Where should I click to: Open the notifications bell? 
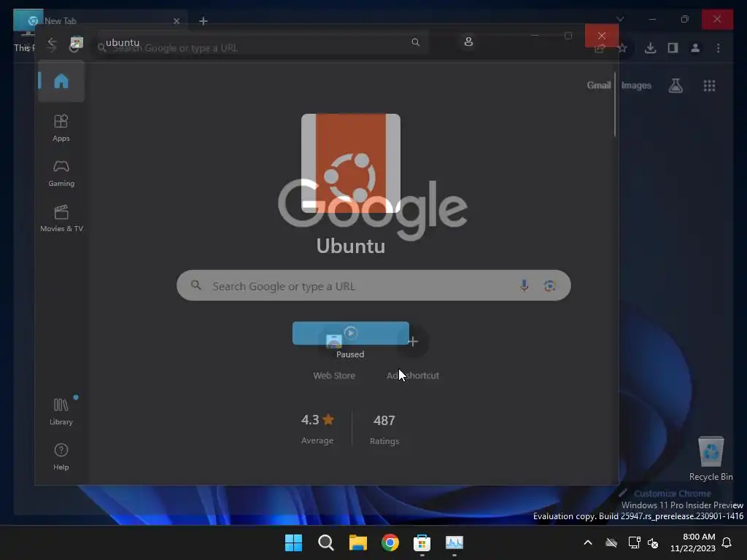[727, 542]
